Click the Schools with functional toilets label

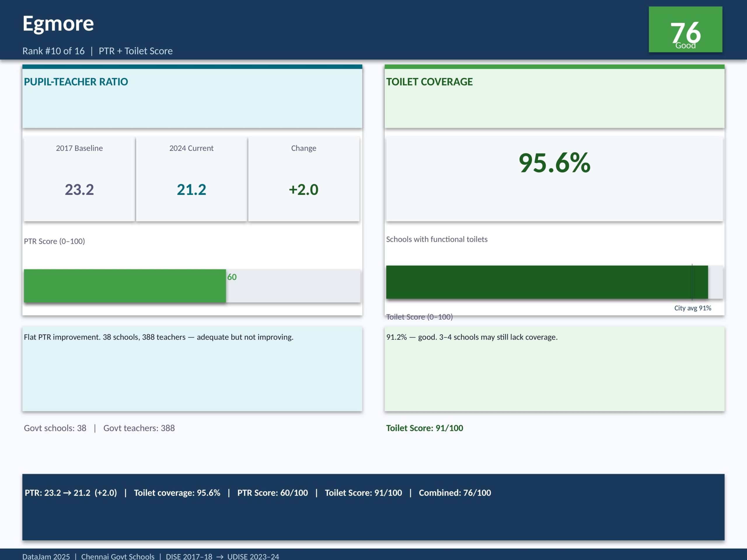tap(437, 239)
